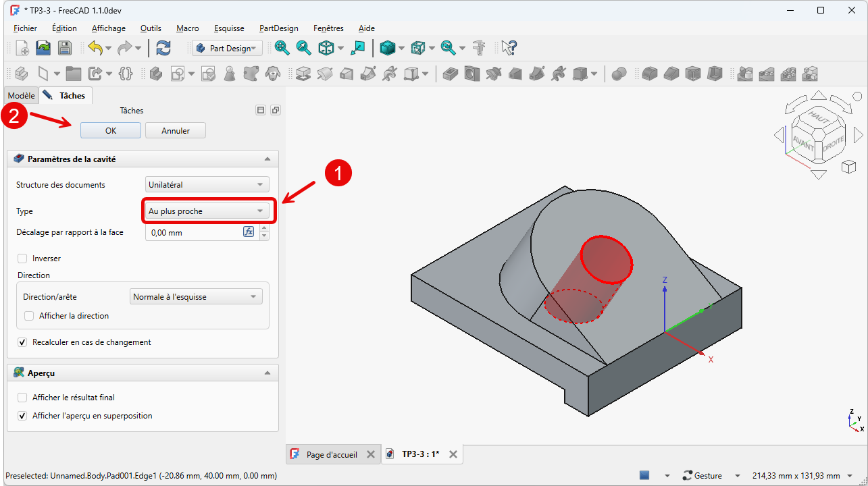
Task: Switch to the Modèle tab
Action: click(21, 96)
